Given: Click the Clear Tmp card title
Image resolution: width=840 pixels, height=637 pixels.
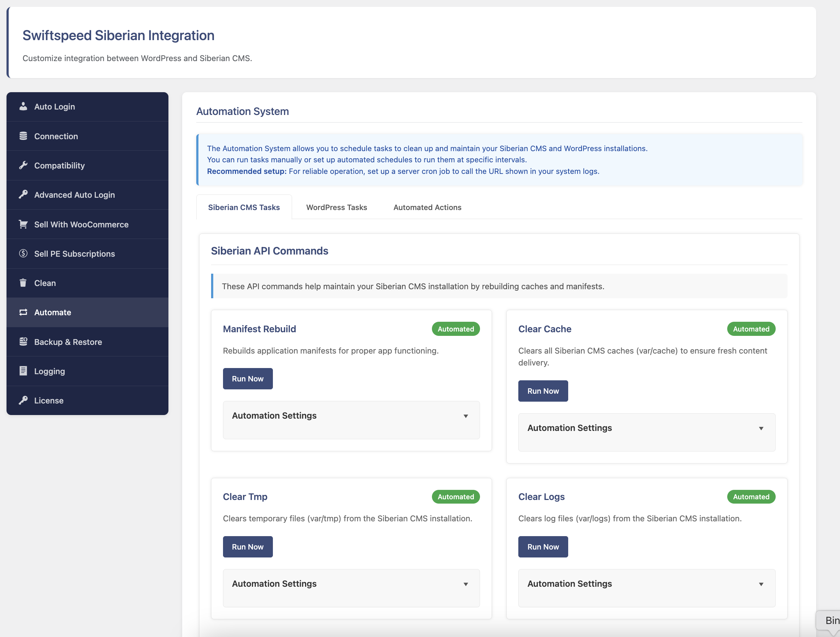Looking at the screenshot, I should coord(245,496).
